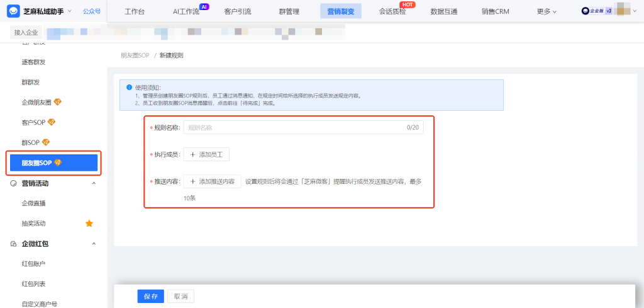This screenshot has width=644, height=308.
Task: Select 朋友圈SOP in sidebar
Action: (x=54, y=163)
